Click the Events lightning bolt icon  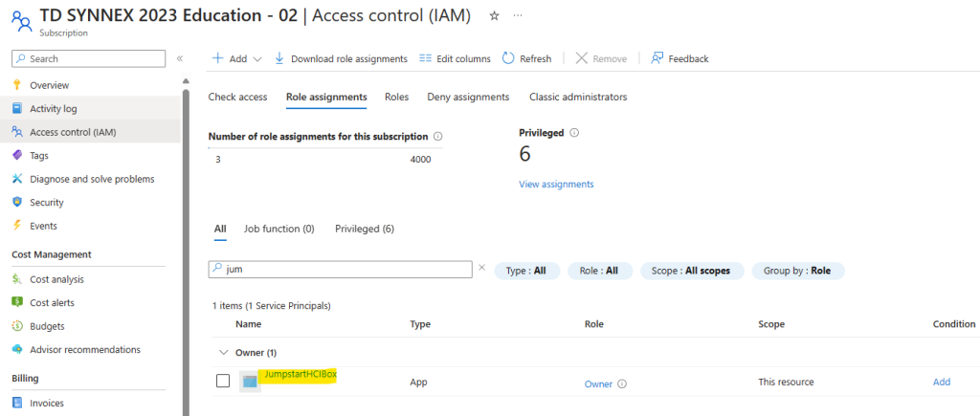[17, 226]
